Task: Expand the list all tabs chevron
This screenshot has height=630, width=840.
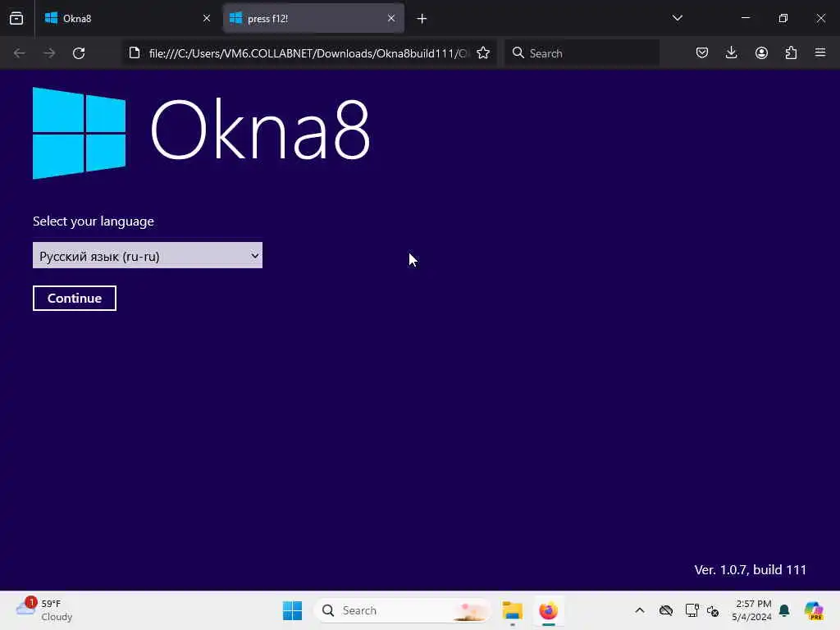Action: tap(677, 18)
